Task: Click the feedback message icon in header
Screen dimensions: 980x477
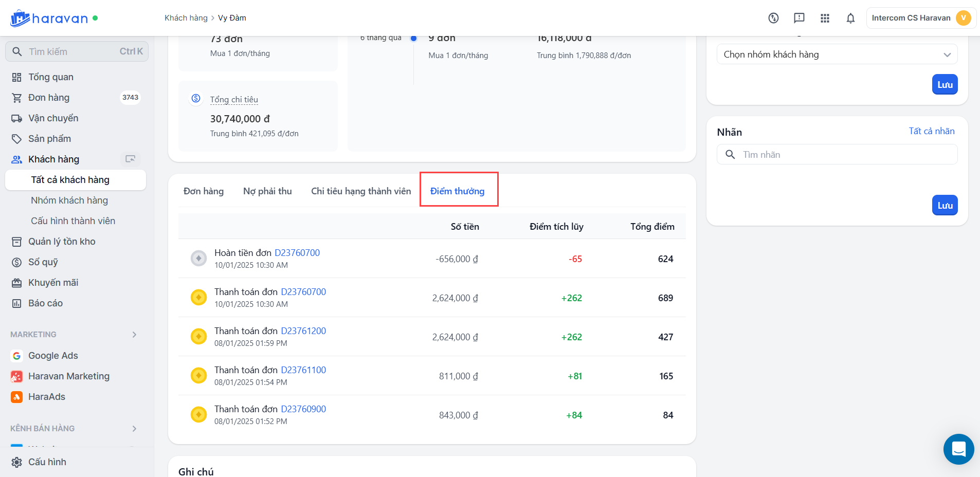Action: pyautogui.click(x=799, y=19)
